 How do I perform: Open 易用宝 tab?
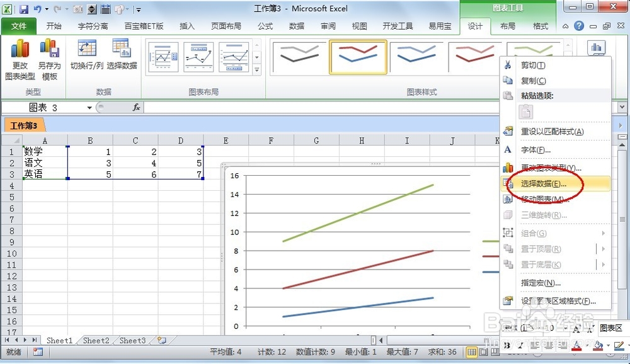pyautogui.click(x=440, y=26)
